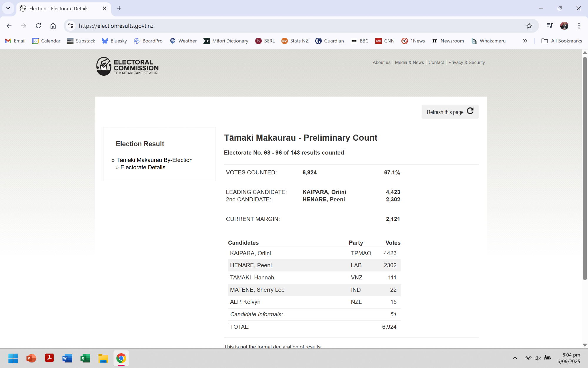Viewport: 588px width, 368px height.
Task: Show more bookmarks chevron
Action: click(525, 41)
